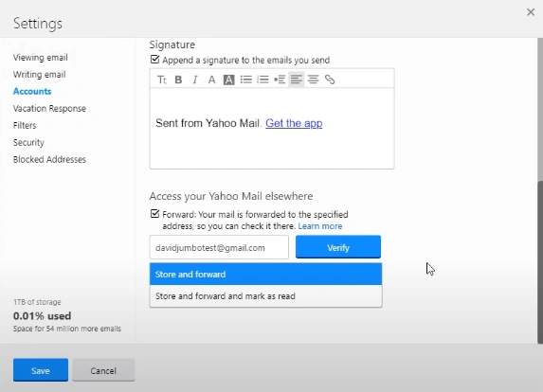
Task: Close the Settings dialog with X
Action: [x=531, y=12]
